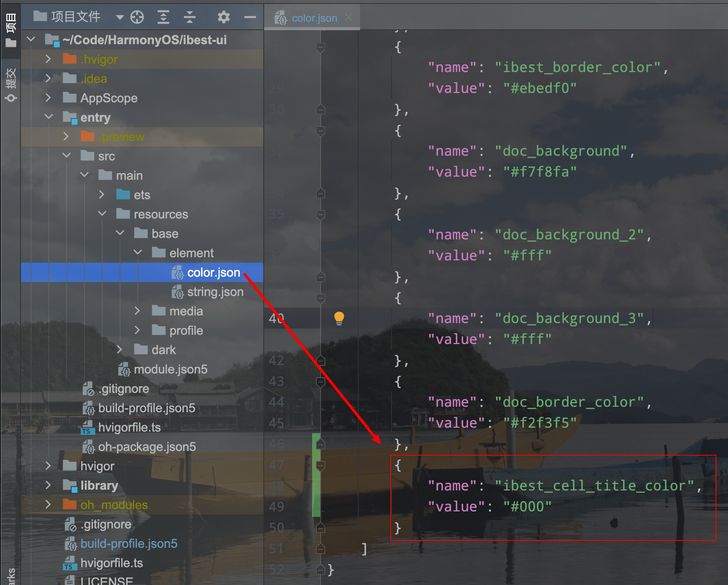Click the .hvigor orange folder icon
728x585 pixels.
[x=70, y=58]
